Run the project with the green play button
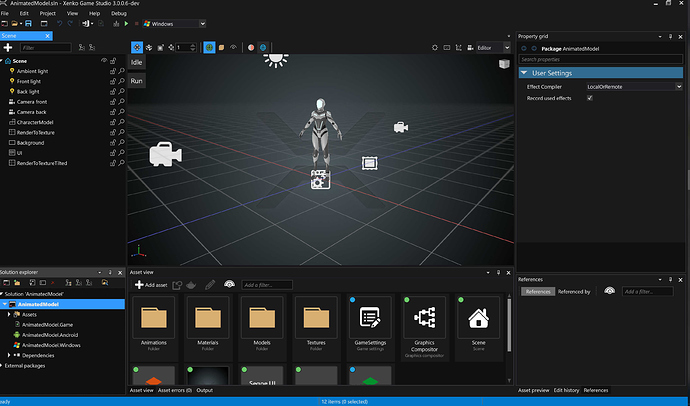The height and width of the screenshot is (406, 690). click(x=126, y=23)
